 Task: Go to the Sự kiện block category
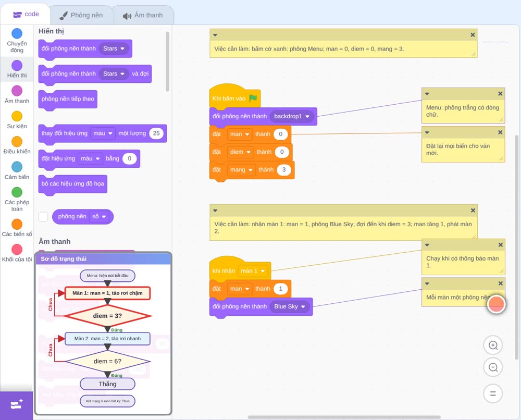(17, 120)
